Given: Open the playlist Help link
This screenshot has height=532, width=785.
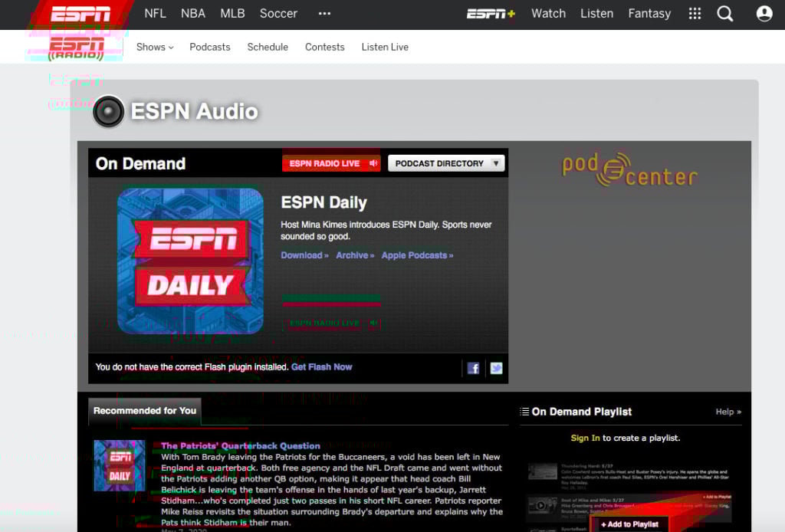Looking at the screenshot, I should (x=728, y=412).
